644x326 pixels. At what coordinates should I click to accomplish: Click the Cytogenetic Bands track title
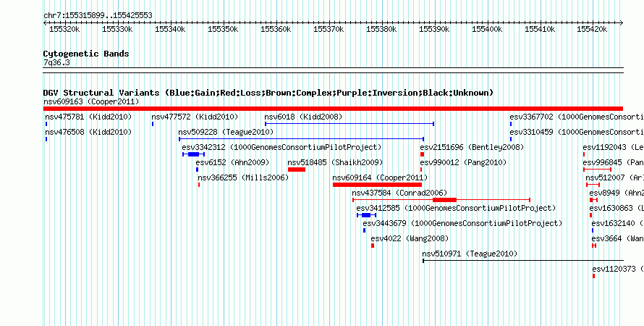(86, 54)
